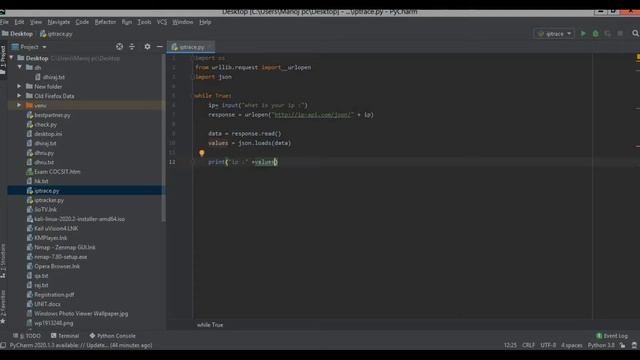Click the yellow inspection marker at editor top-right
The height and width of the screenshot is (360, 640).
click(x=638, y=58)
